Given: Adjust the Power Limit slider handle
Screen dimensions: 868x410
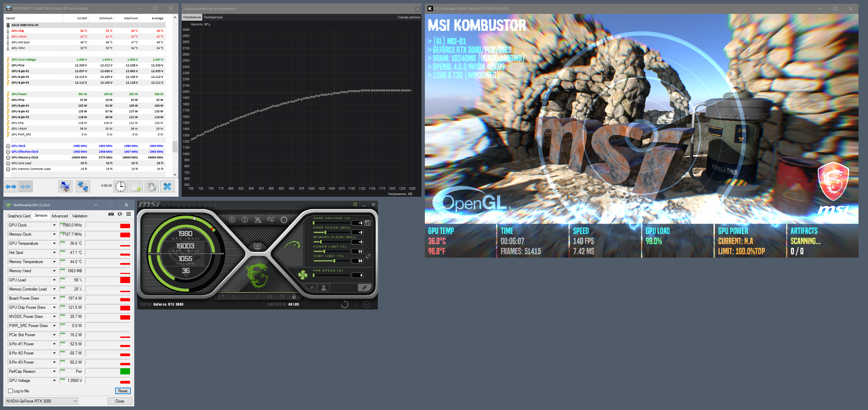Looking at the screenshot, I should [x=324, y=251].
